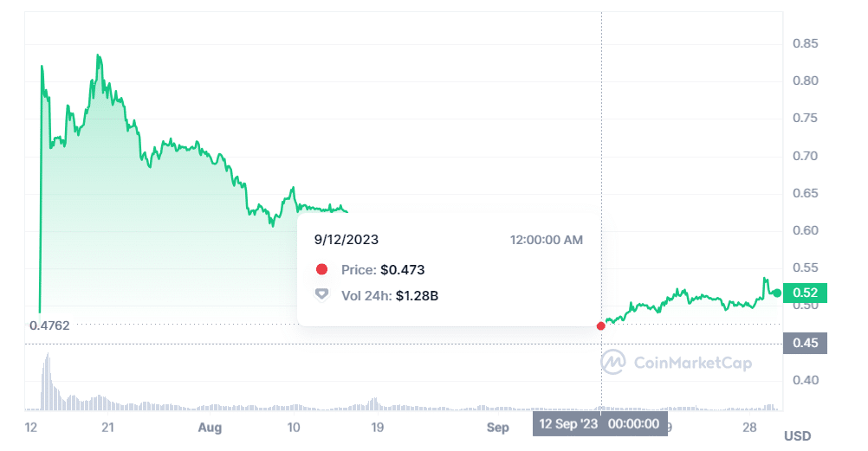
Task: Click the green end-of-line dot on the chart
Action: coord(777,293)
